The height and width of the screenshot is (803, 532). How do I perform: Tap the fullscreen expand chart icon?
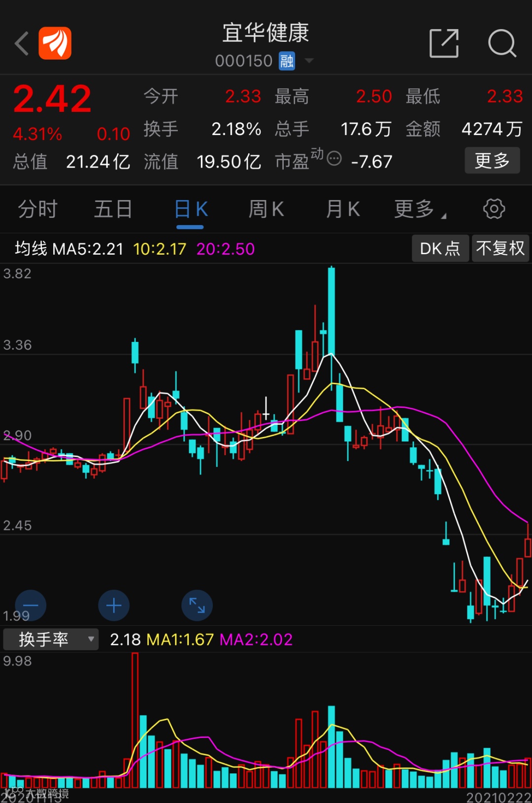[197, 605]
